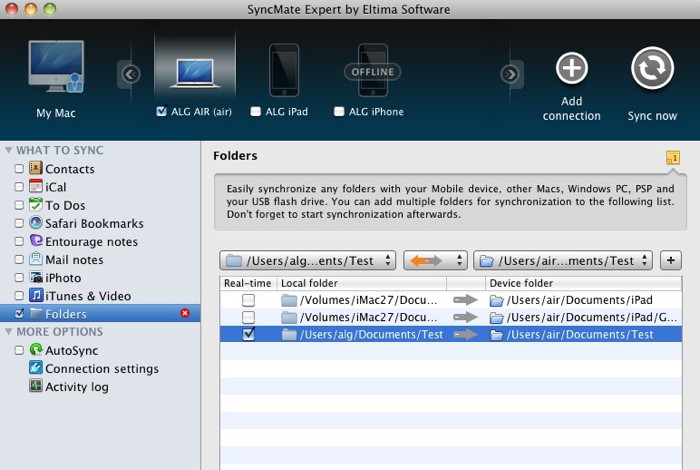Viewport: 700px width, 470px height.
Task: Click sync direction arrow in /Users/alg/Documents/Test row
Action: [x=465, y=334]
